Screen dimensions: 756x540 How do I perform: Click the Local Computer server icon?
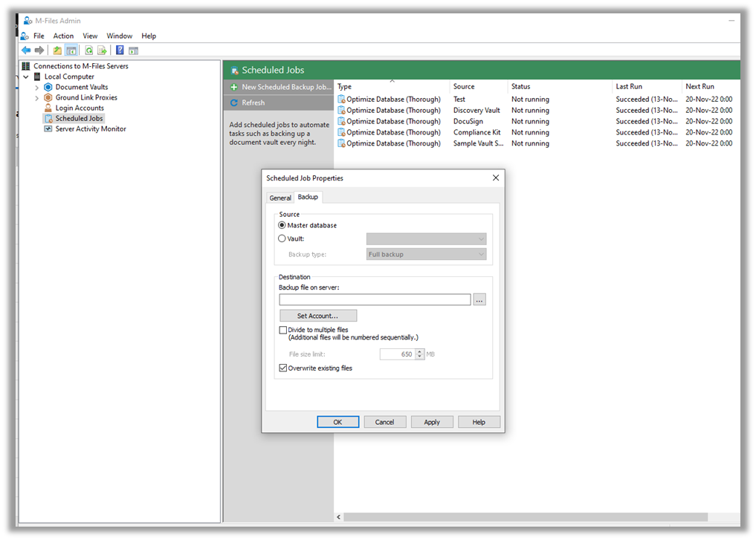37,77
